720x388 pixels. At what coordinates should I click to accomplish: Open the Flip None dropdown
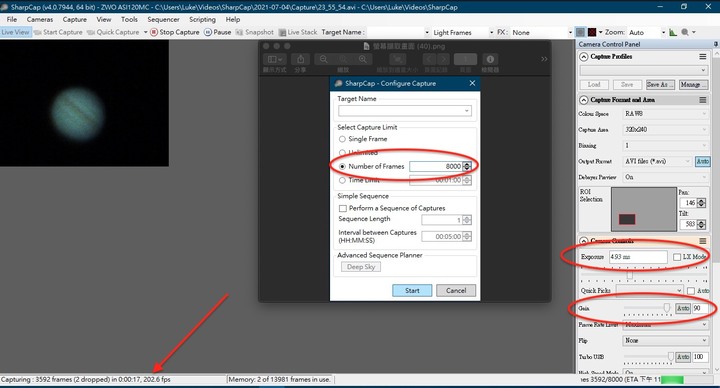tap(666, 341)
